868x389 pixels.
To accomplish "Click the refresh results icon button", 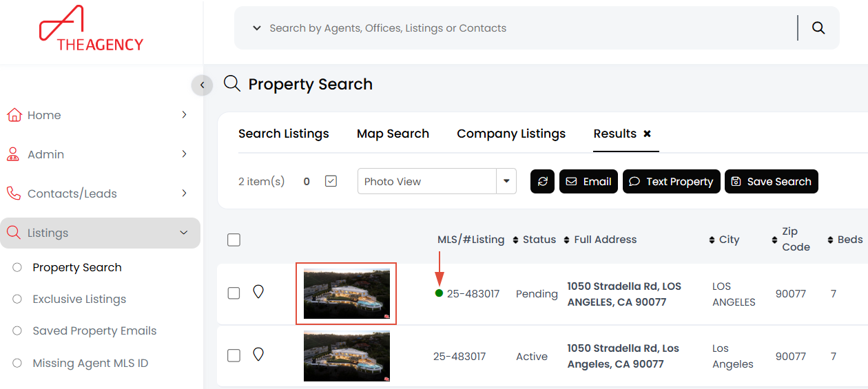I will [x=542, y=182].
